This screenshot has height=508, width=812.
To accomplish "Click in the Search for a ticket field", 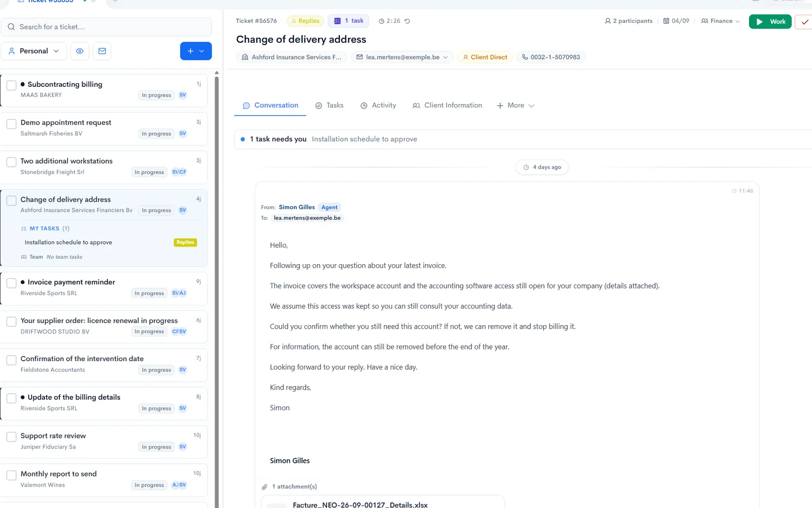I will tap(107, 27).
